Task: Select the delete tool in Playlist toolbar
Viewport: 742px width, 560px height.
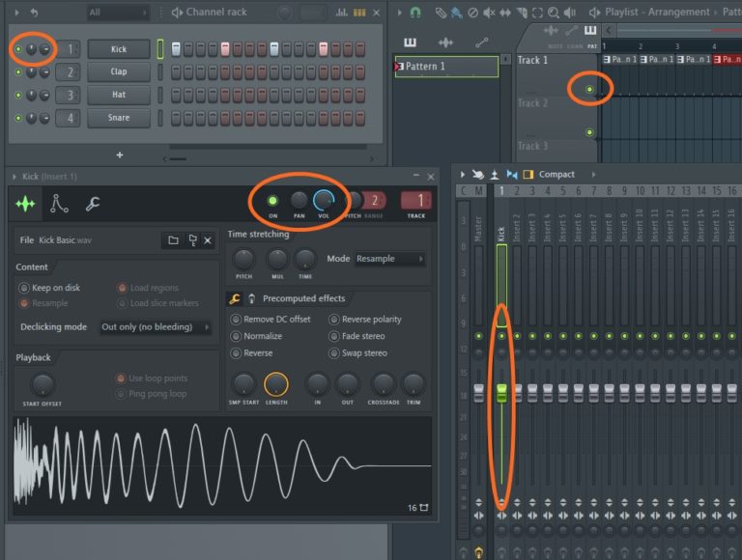Action: [x=472, y=13]
